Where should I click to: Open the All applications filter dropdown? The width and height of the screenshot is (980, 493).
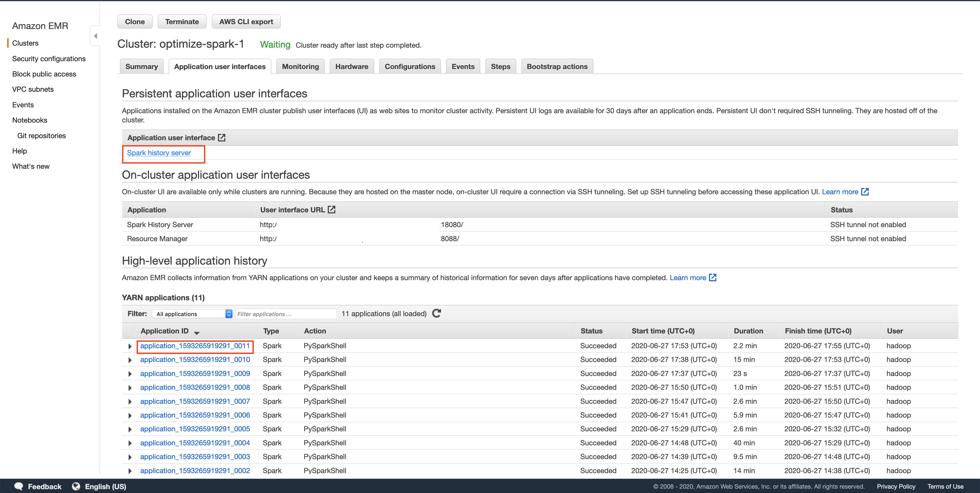coord(192,314)
